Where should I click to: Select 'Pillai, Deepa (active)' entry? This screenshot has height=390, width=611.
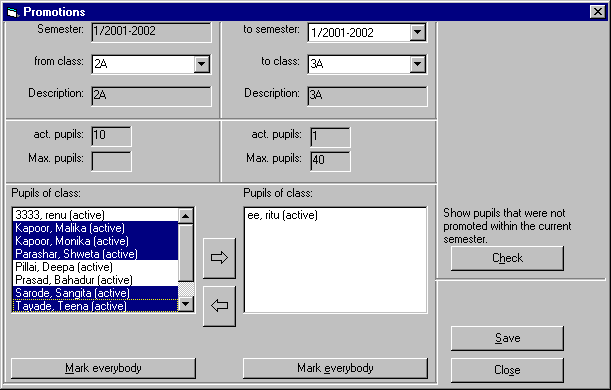(x=96, y=267)
